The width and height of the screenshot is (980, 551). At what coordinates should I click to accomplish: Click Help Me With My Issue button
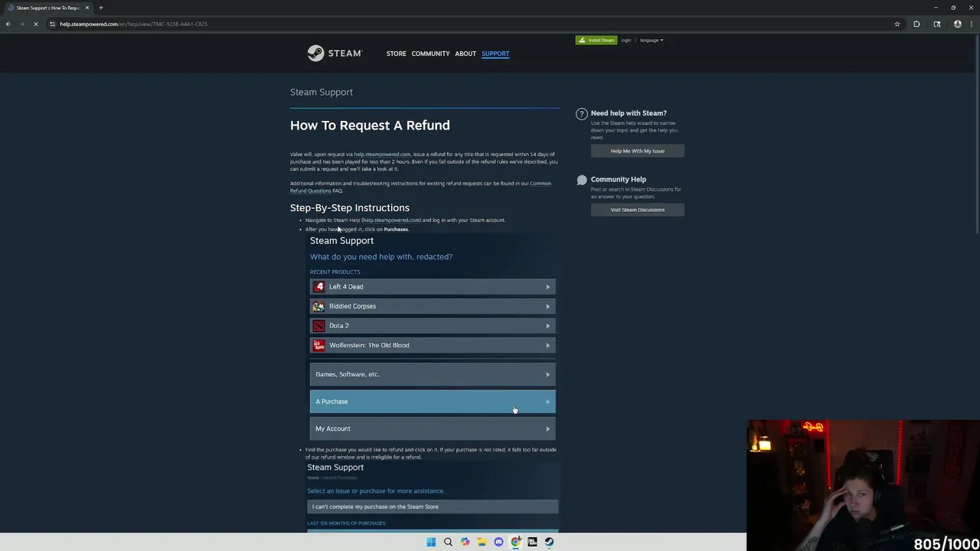637,151
